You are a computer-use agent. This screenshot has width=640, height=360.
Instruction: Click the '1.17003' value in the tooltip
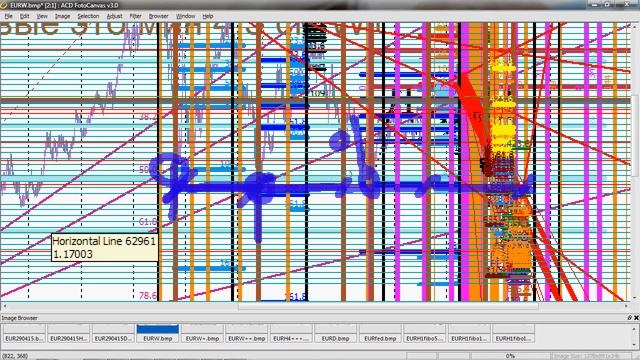click(73, 254)
